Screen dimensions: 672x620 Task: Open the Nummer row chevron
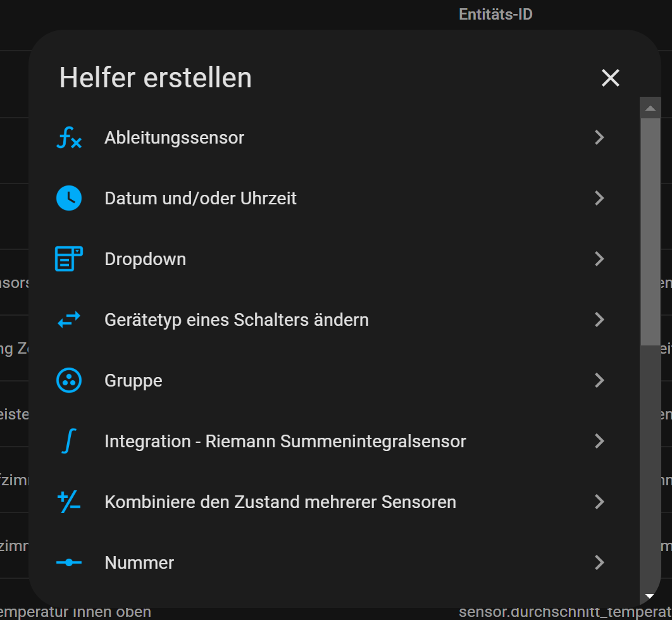[599, 562]
